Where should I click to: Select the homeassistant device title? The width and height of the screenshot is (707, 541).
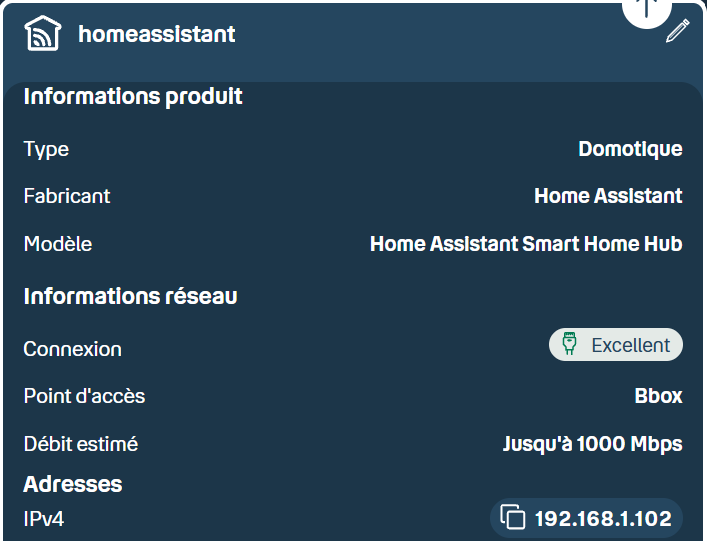157,34
